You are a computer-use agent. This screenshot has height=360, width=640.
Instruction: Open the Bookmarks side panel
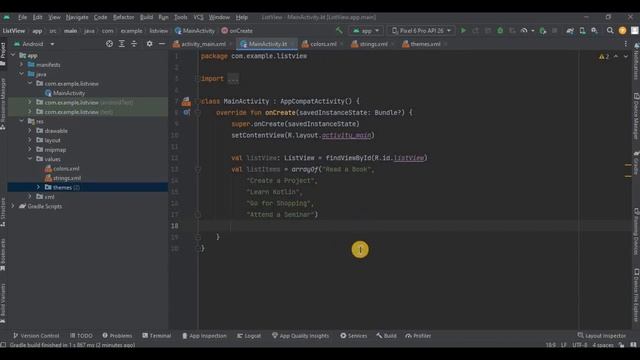coord(3,255)
